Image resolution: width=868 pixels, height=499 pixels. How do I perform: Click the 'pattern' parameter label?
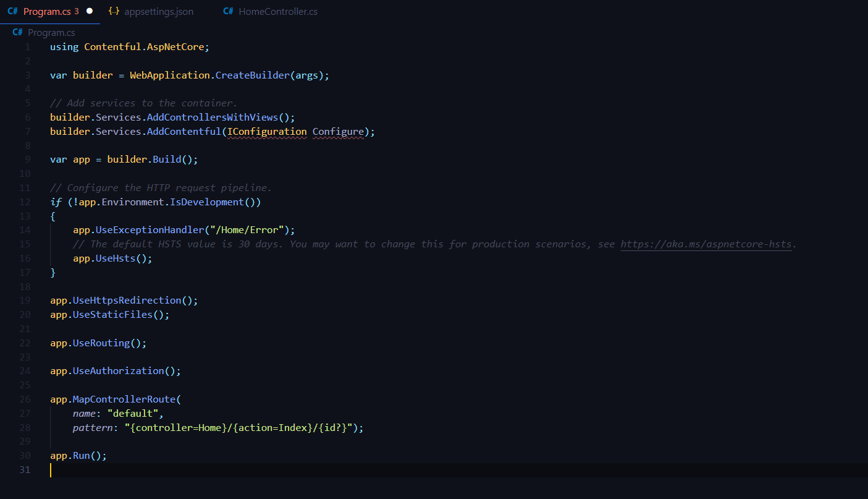(93, 428)
